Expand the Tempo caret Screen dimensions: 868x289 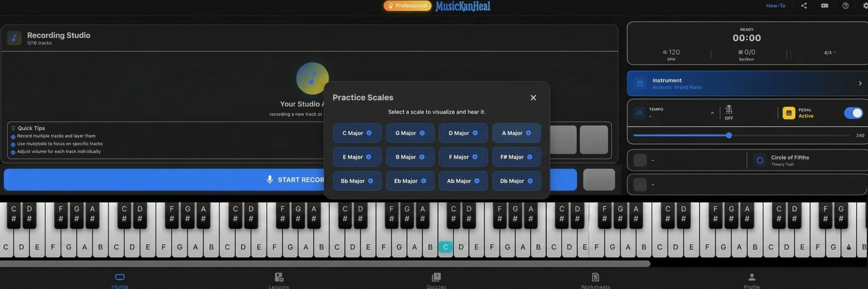(712, 113)
